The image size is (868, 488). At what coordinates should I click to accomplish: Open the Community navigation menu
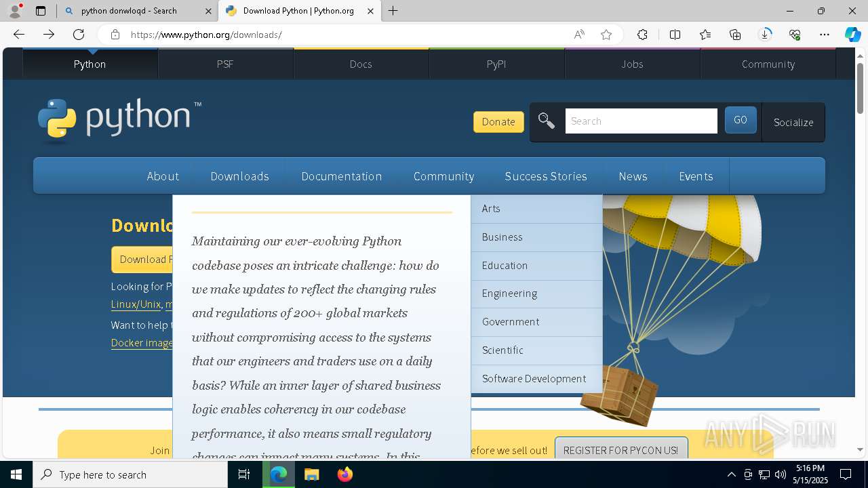coord(443,176)
